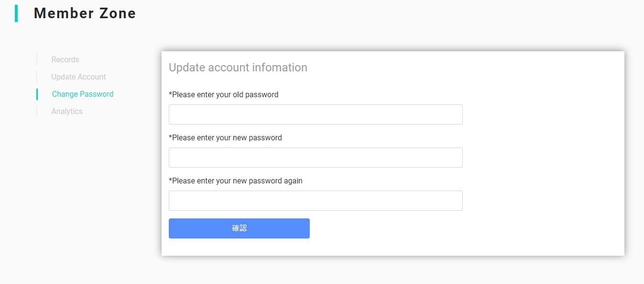Click the 'Please enter your new password' label
Image resolution: width=644 pixels, height=284 pixels.
point(226,138)
